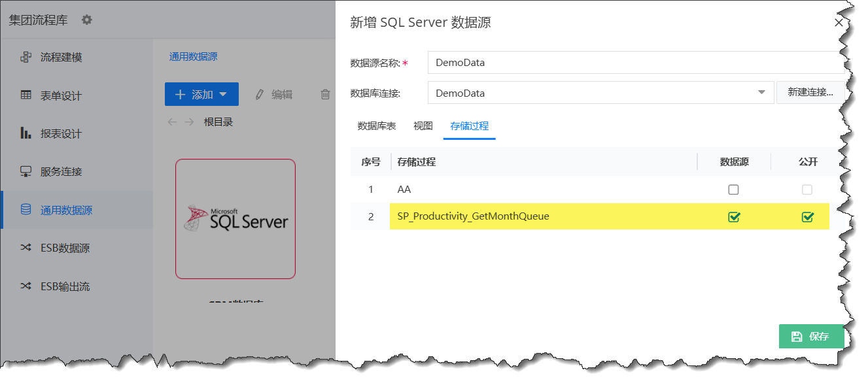The width and height of the screenshot is (868, 383).
Task: Click the delete trash icon in toolbar
Action: [325, 95]
